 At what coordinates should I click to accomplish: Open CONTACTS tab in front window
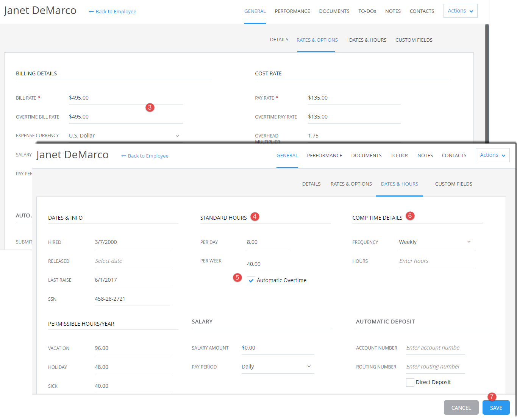(x=454, y=155)
